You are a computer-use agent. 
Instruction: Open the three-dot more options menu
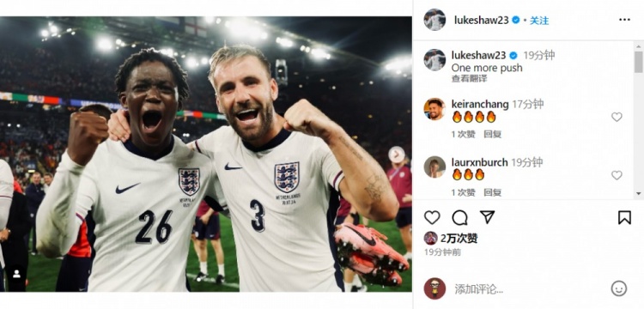[x=624, y=20]
